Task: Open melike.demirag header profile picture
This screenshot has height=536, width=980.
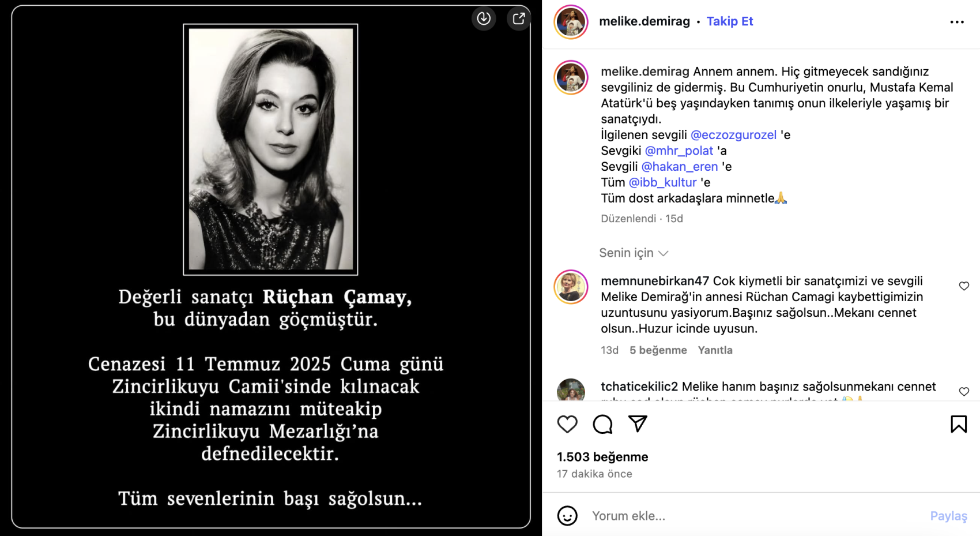Action: (x=571, y=22)
